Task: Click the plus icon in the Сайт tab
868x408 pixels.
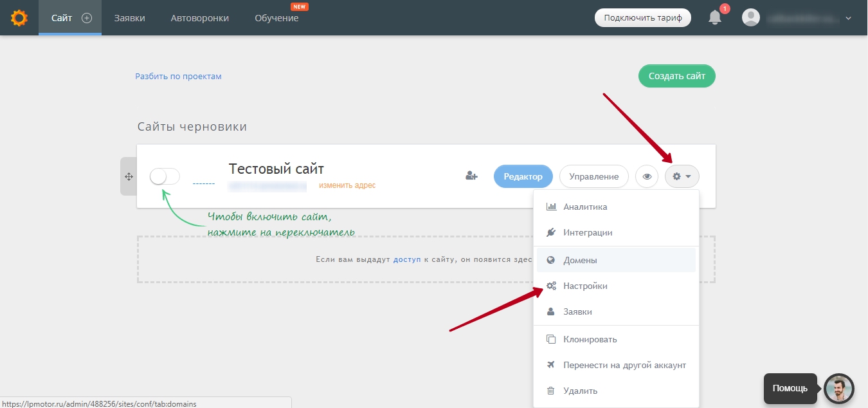Action: point(87,18)
